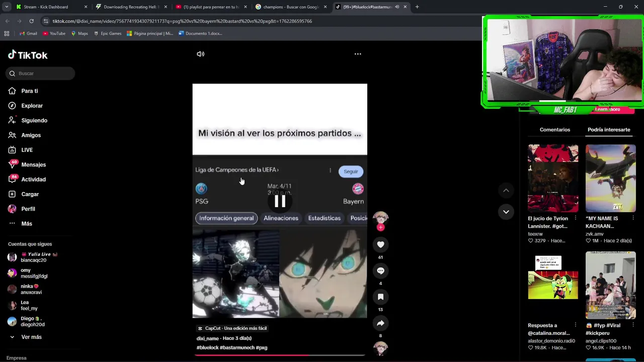Screen dimensions: 644x362
Task: Mute the TikTok video sound
Action: click(200, 54)
